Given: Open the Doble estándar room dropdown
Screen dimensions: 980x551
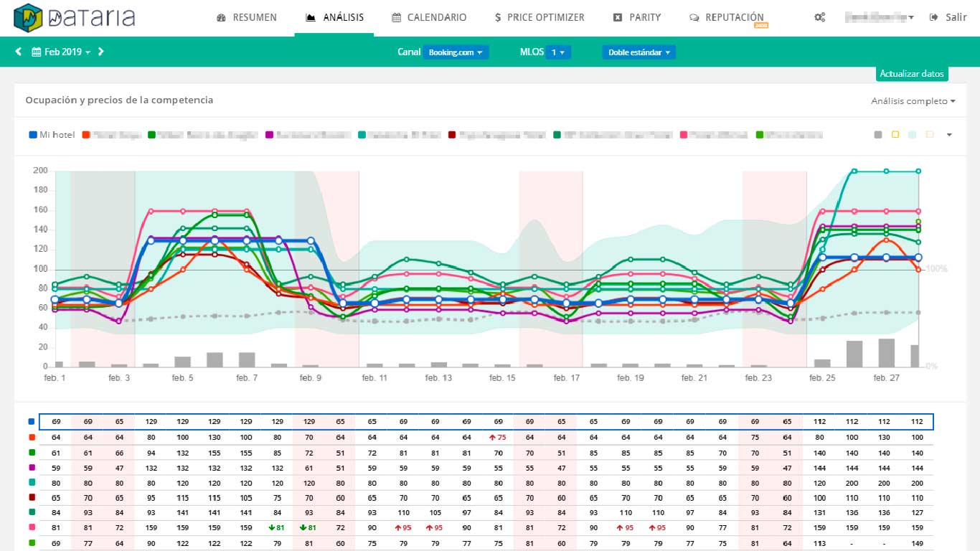Looking at the screenshot, I should coord(639,52).
